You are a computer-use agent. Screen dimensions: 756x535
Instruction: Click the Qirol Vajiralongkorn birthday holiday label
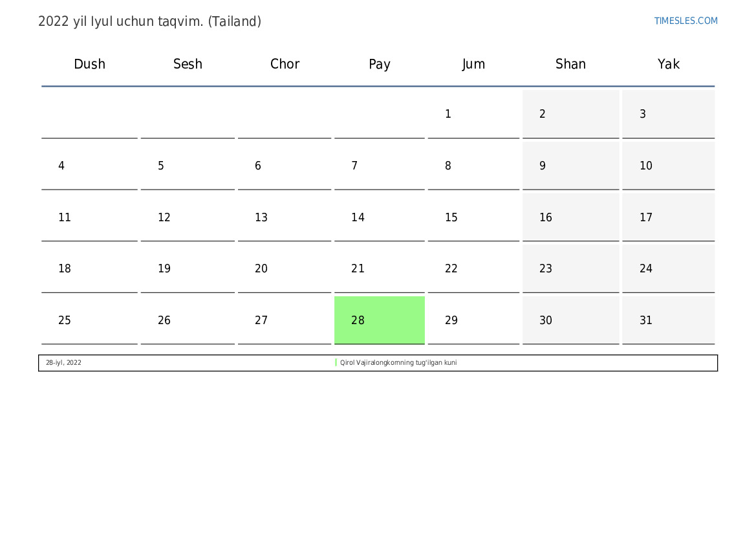tap(398, 363)
